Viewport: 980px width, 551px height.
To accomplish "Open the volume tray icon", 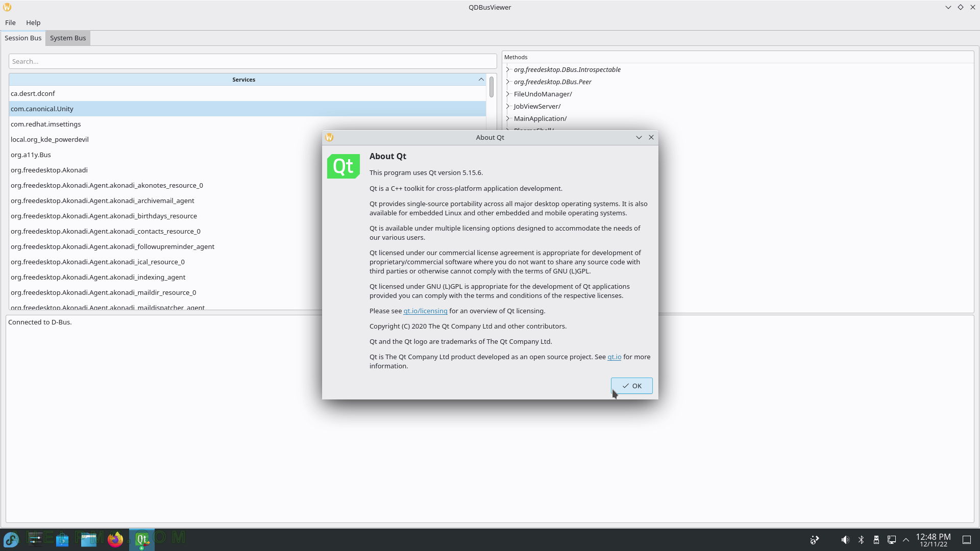I will (845, 539).
